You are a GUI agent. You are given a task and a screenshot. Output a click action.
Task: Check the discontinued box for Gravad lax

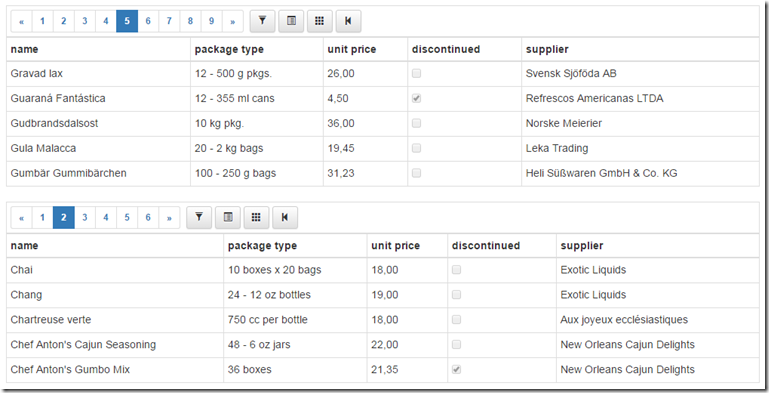[416, 74]
